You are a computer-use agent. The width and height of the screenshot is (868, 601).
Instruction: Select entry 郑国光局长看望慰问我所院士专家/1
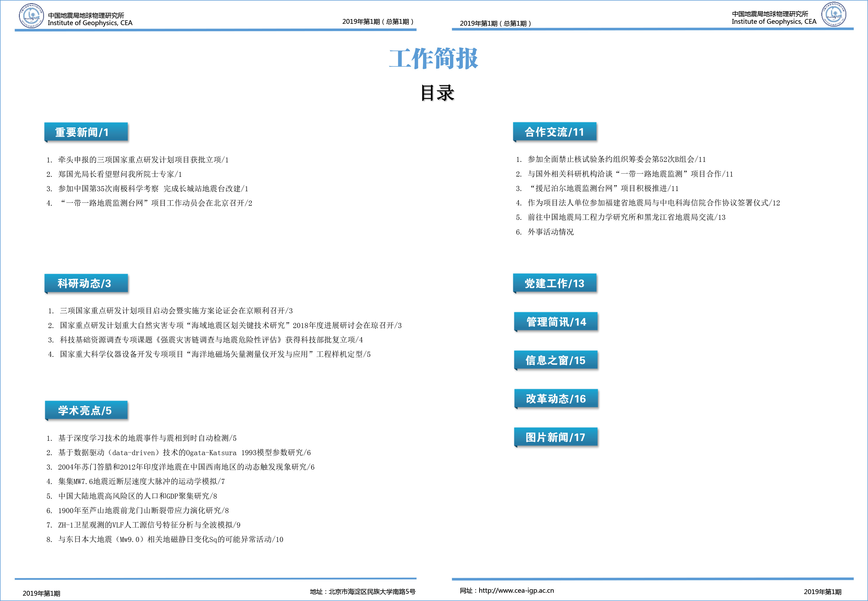(x=120, y=174)
